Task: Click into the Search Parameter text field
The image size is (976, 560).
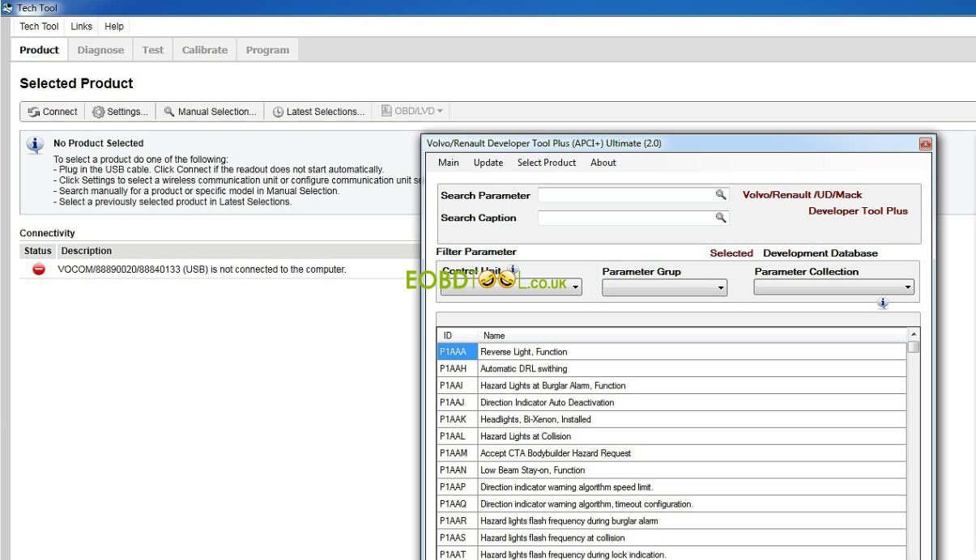Action: [x=624, y=195]
